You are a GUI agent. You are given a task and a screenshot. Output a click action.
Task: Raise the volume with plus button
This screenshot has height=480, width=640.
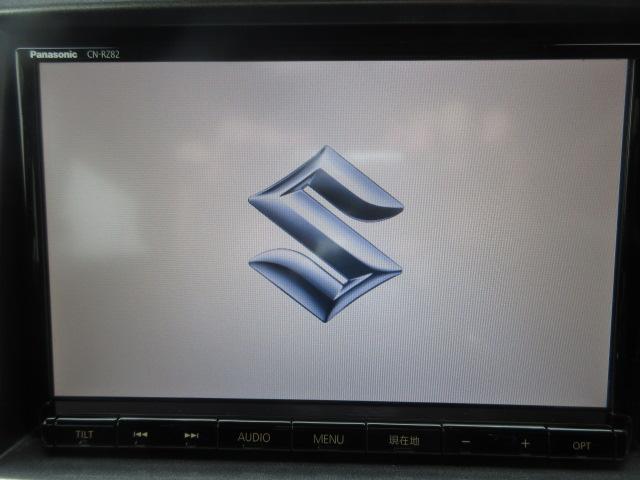pyautogui.click(x=525, y=442)
